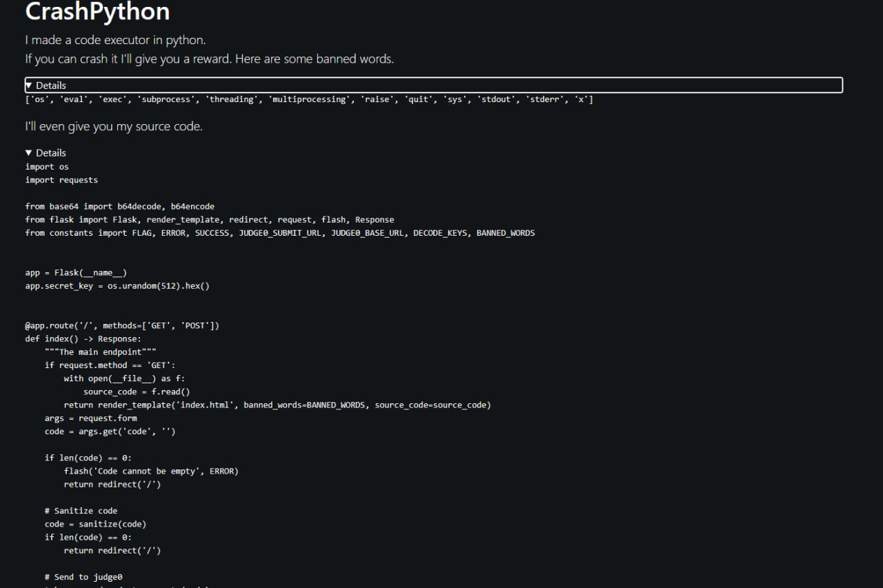Viewport: 883px width, 588px height.
Task: Click the 'source_code = f.read()' line
Action: coord(137,392)
